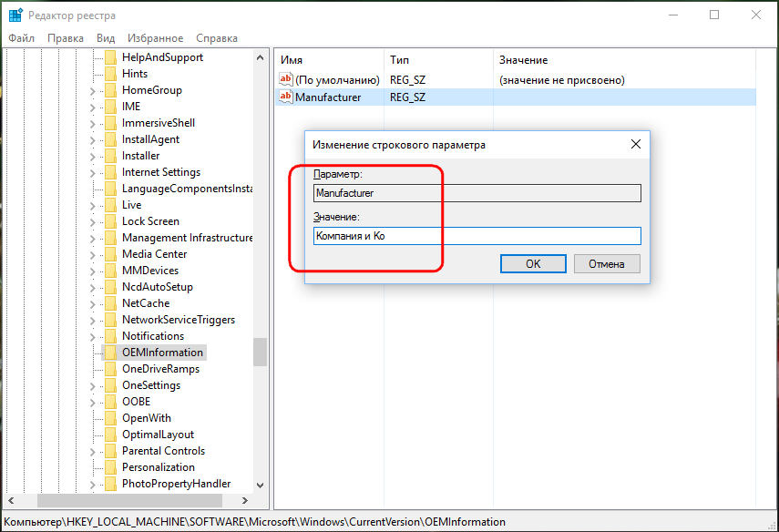Image resolution: width=779 pixels, height=532 pixels.
Task: Click the tree scroll up arrow
Action: [260, 57]
